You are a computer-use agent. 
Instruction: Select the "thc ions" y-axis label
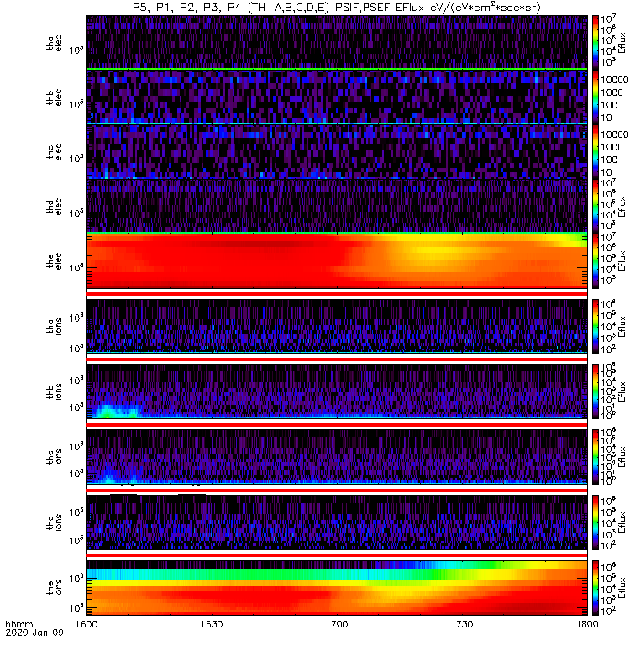pos(54,457)
